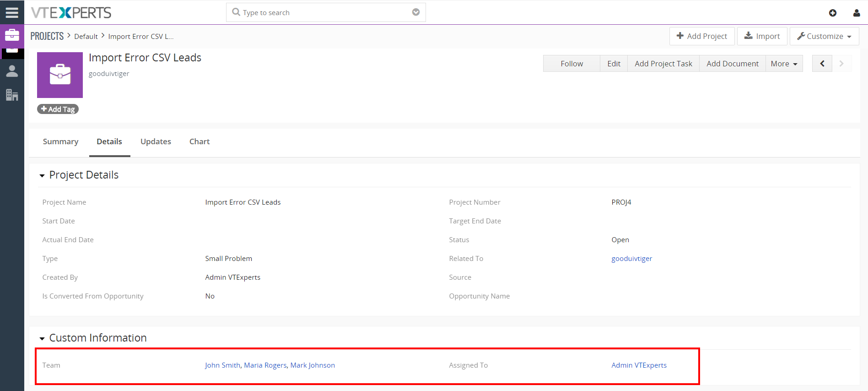Click the quick create plus icon
Image resolution: width=868 pixels, height=391 pixels.
pos(833,13)
